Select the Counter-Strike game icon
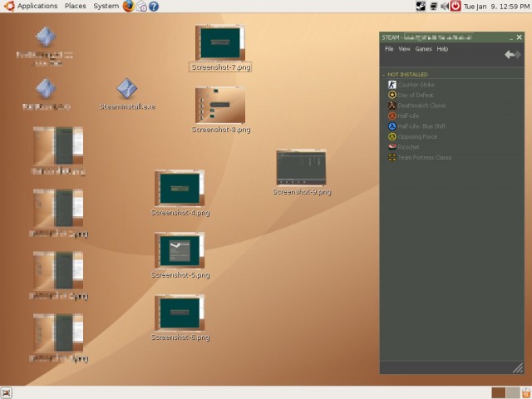This screenshot has width=532, height=399. tap(392, 85)
